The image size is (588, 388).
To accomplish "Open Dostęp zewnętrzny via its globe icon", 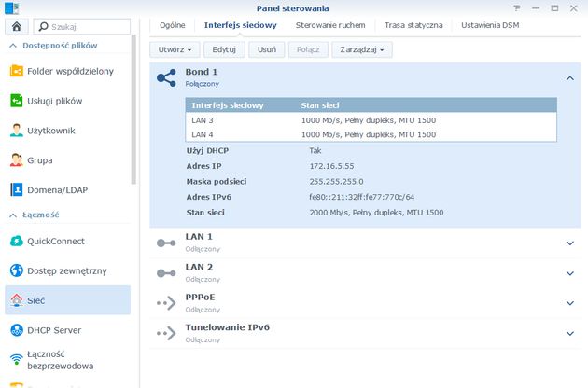I will tap(17, 270).
